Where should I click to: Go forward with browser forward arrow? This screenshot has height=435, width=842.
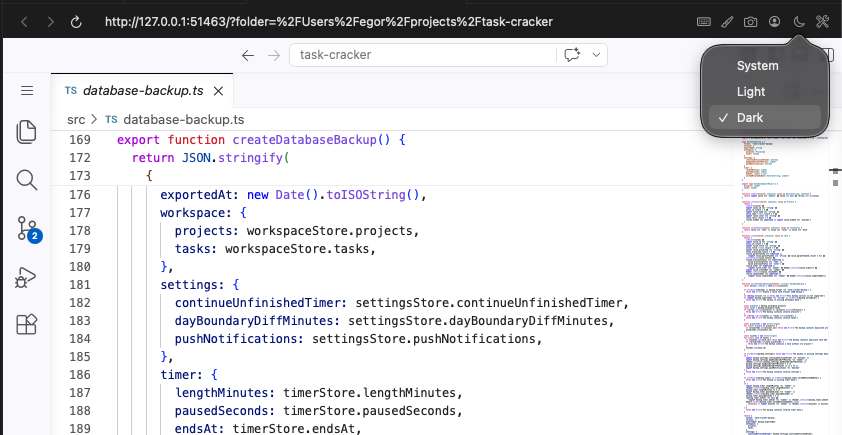point(50,22)
